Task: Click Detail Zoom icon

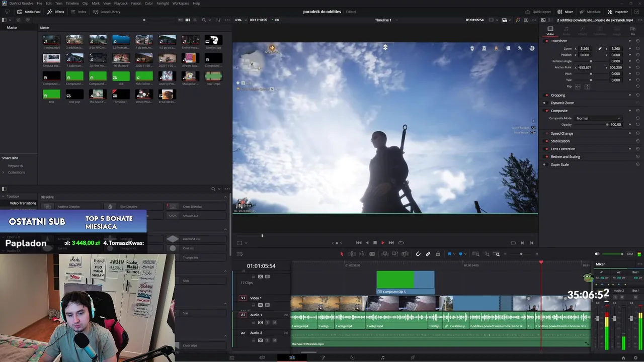Action: click(x=487, y=254)
